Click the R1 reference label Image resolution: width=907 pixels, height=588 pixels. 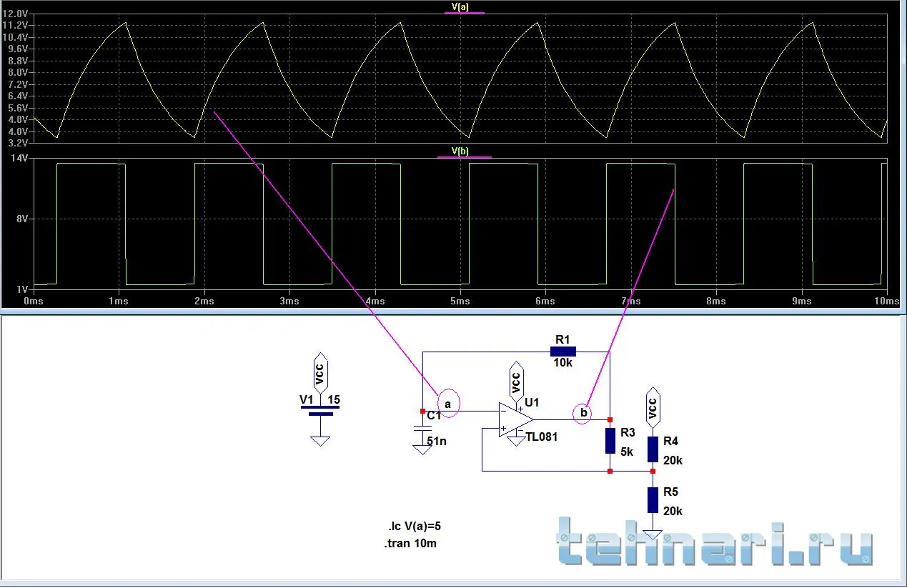(562, 339)
